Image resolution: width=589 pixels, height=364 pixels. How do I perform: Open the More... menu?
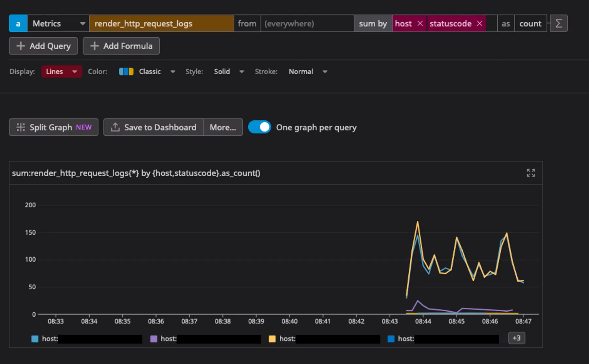point(223,127)
